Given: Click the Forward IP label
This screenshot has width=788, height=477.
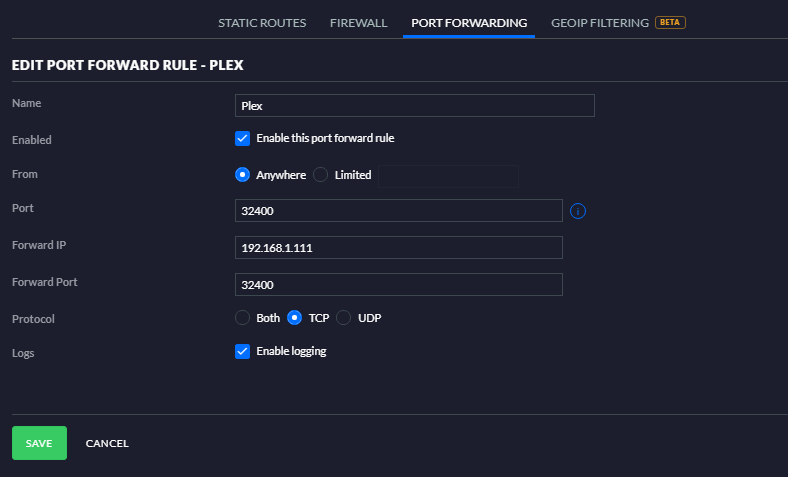Looking at the screenshot, I should pyautogui.click(x=39, y=245).
